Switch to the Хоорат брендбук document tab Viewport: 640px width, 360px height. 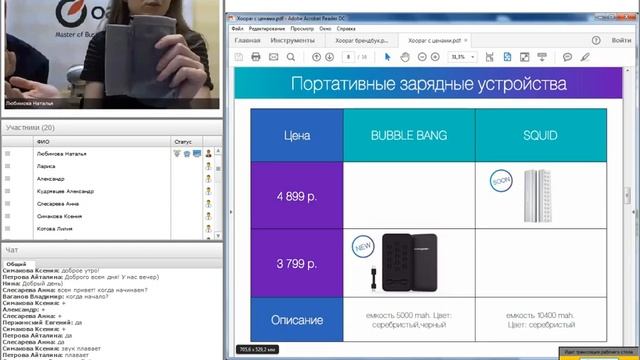tap(362, 40)
